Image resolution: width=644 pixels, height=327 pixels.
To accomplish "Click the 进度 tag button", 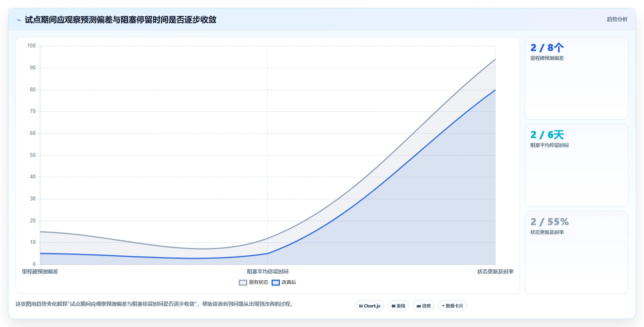I will point(423,306).
